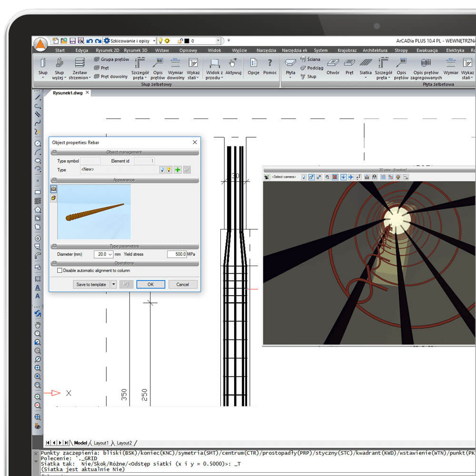
Task: Confirm rebar properties with OK
Action: [150, 285]
